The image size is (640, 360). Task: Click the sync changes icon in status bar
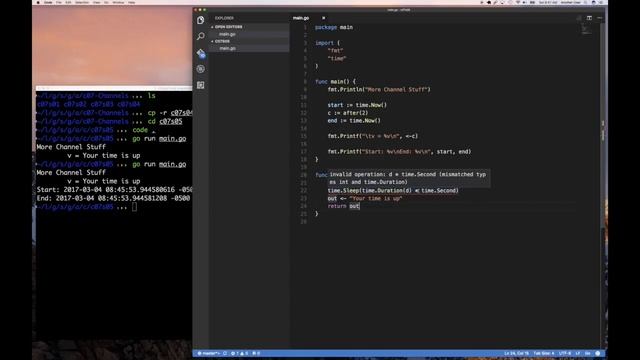click(x=225, y=353)
